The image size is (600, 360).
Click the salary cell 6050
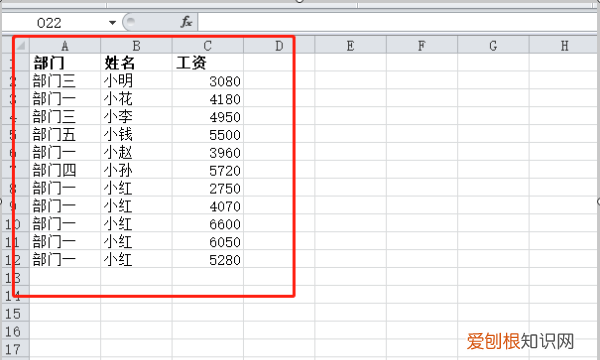point(208,242)
